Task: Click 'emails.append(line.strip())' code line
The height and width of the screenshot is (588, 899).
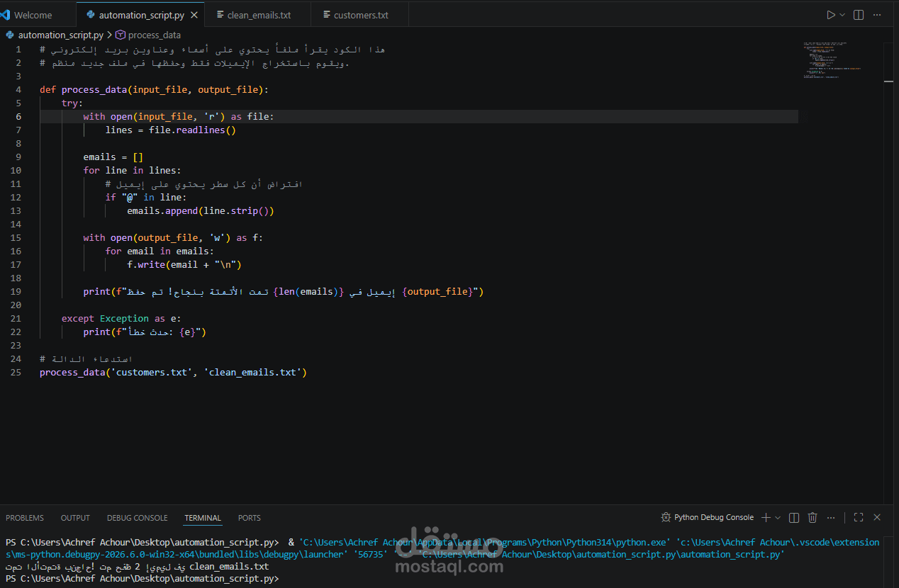Action: [x=201, y=211]
